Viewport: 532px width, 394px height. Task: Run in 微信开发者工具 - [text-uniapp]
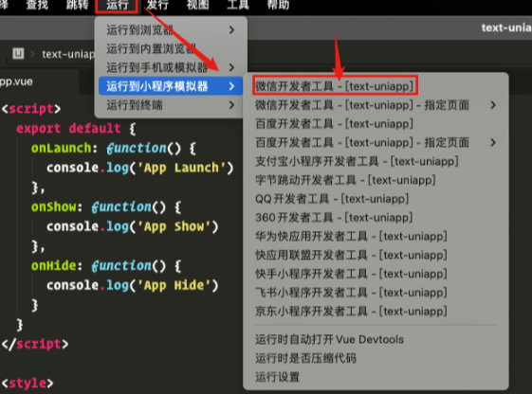pyautogui.click(x=334, y=86)
